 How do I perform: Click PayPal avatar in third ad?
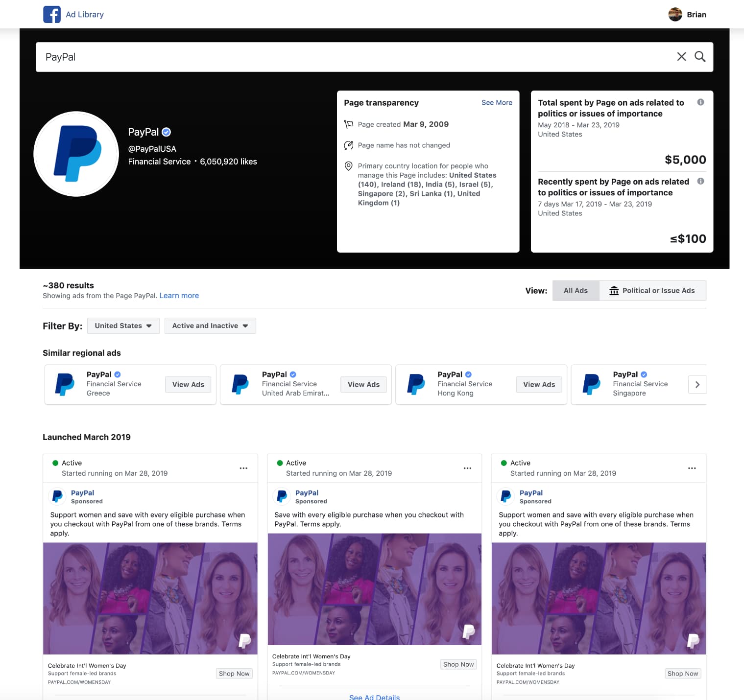506,496
